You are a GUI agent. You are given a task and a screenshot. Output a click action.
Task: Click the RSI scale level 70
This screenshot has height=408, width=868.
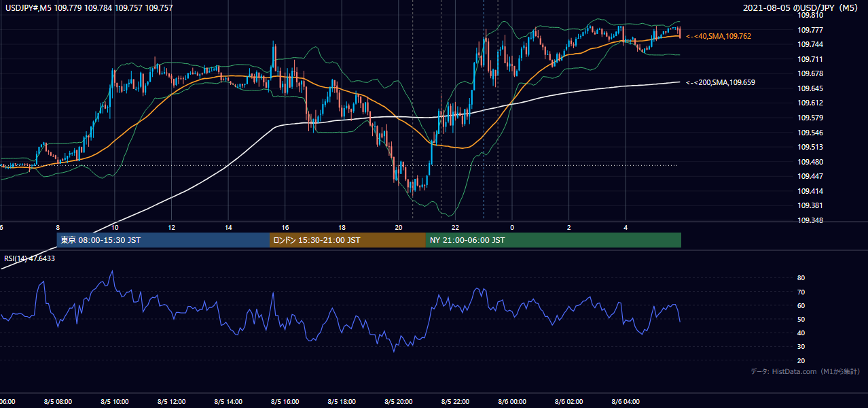801,292
